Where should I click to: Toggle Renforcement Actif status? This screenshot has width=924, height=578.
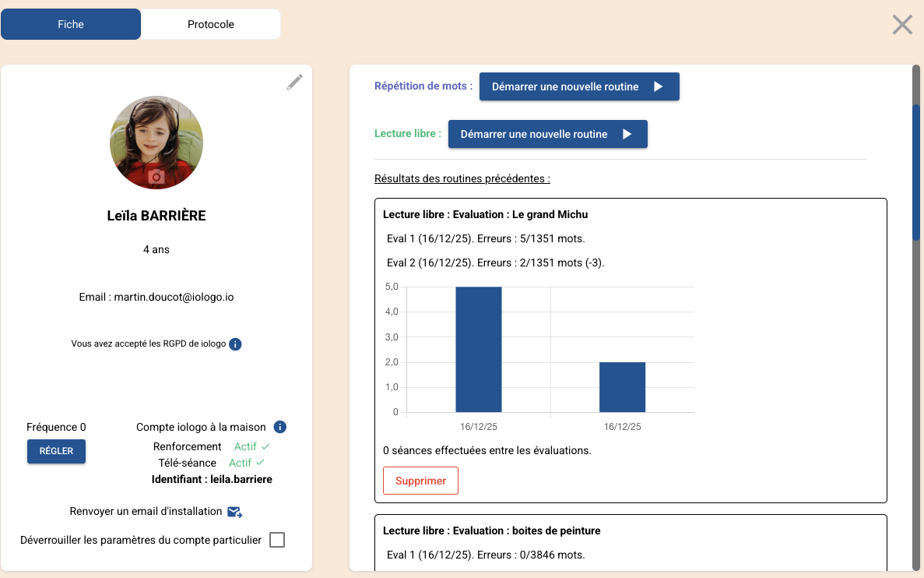click(x=251, y=446)
